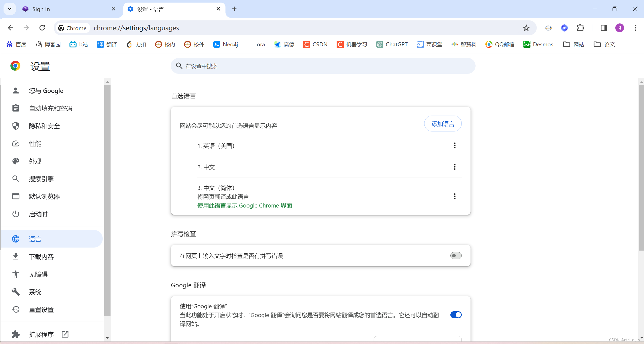This screenshot has width=644, height=344.
Task: Reload the current page
Action: (42, 28)
